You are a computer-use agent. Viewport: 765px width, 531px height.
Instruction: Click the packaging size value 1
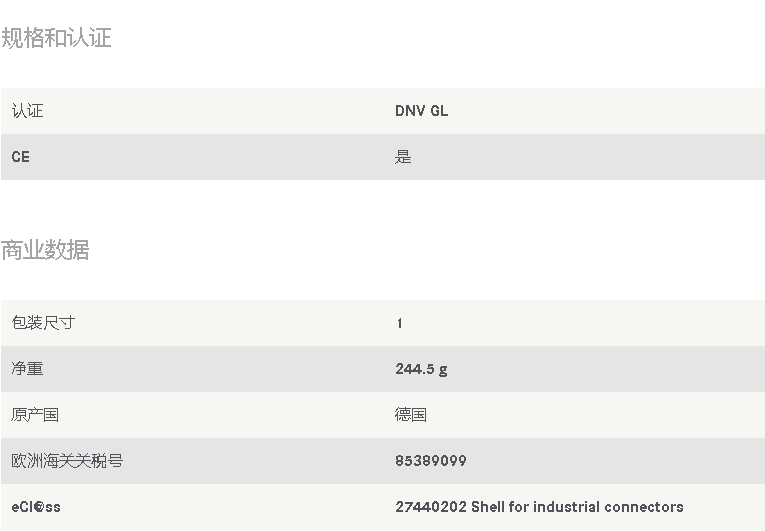tap(400, 323)
